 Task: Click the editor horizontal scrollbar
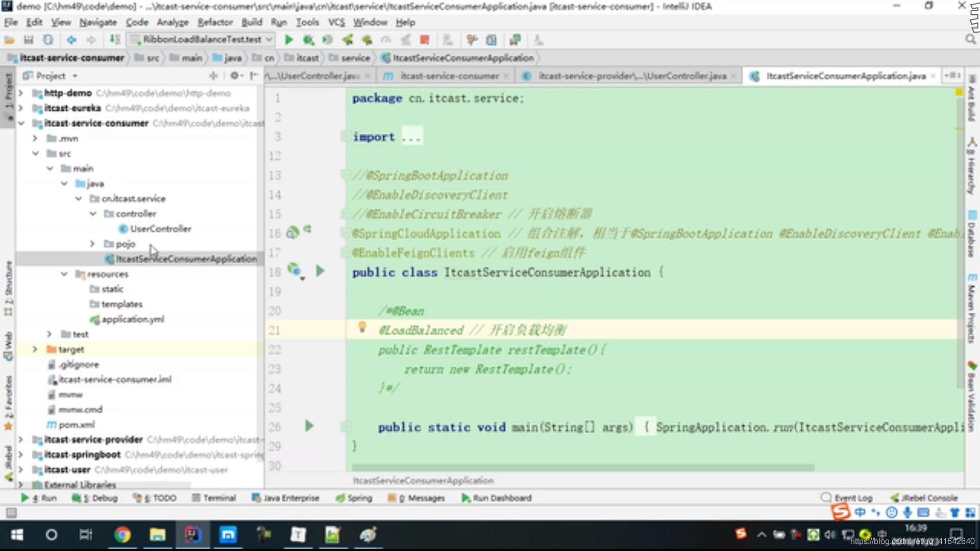tap(582, 467)
